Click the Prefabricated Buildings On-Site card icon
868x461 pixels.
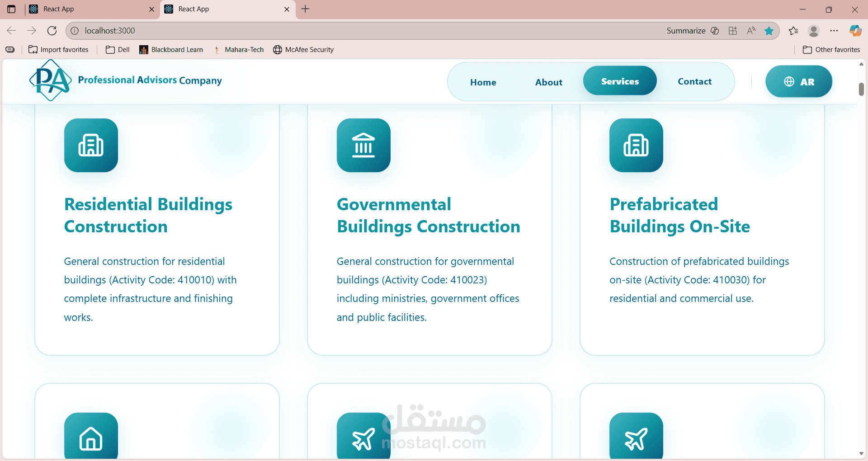point(636,145)
